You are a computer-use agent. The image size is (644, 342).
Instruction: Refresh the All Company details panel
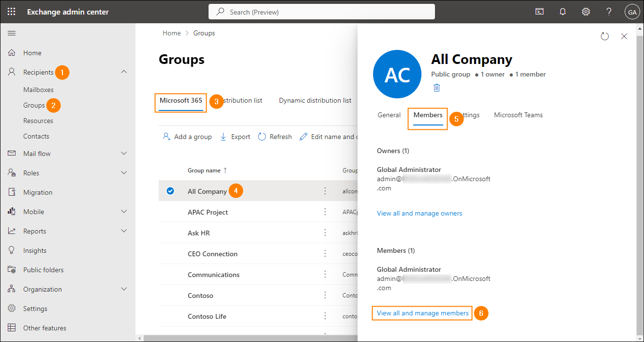pos(605,36)
